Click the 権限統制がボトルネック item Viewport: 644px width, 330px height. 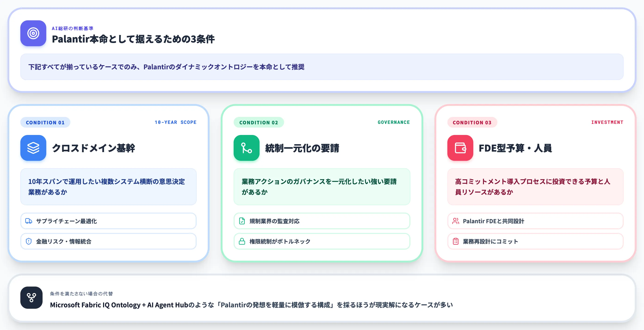[322, 241]
